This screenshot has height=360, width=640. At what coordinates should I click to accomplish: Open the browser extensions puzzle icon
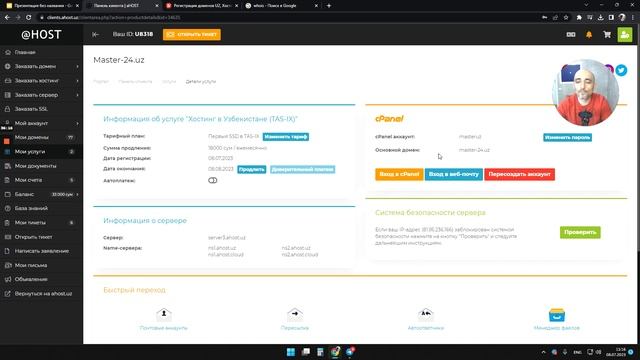click(x=579, y=18)
